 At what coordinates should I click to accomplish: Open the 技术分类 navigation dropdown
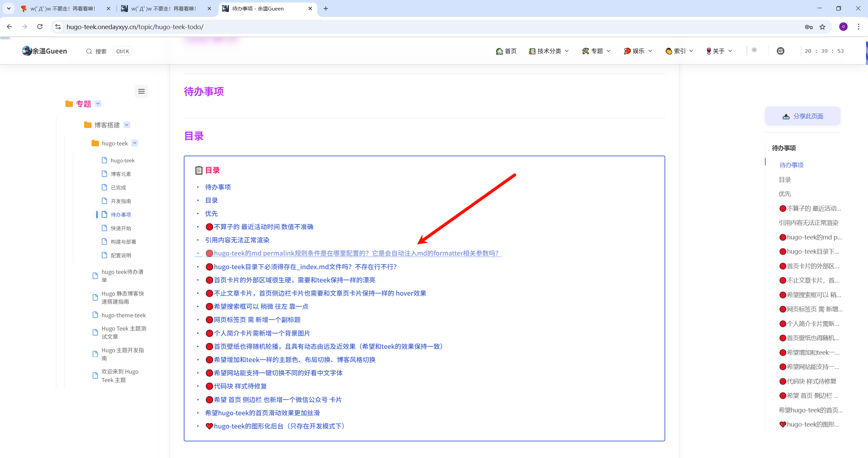click(549, 51)
